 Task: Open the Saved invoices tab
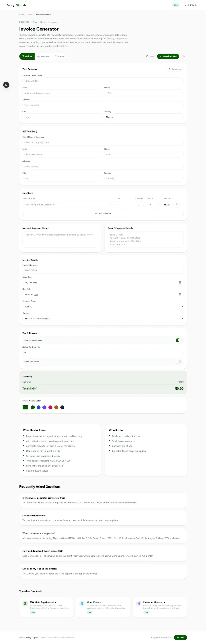pos(59,56)
